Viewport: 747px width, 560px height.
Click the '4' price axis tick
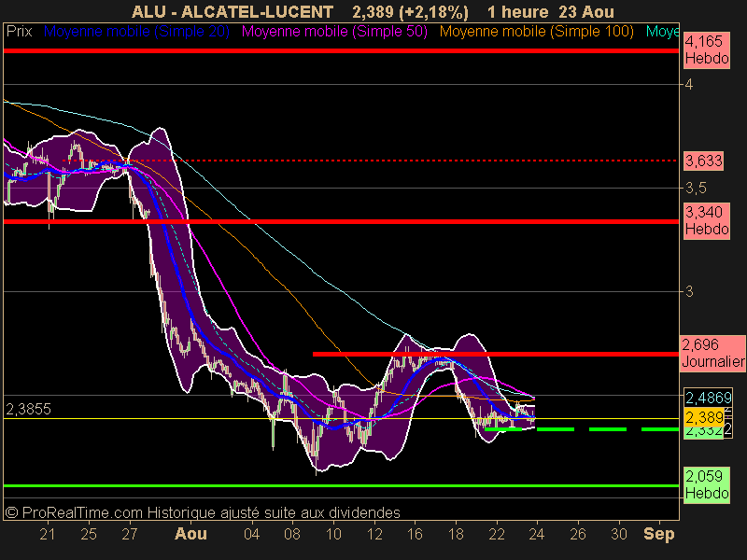click(689, 84)
